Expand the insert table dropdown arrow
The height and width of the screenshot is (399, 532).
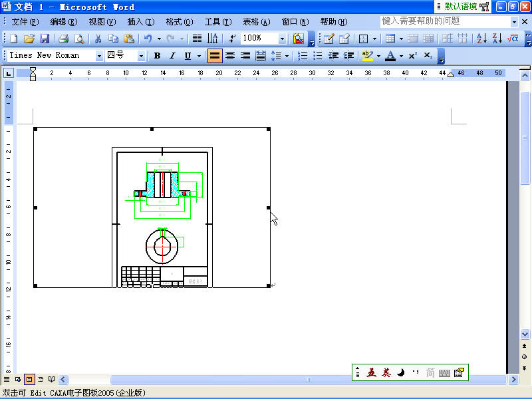[x=401, y=39]
